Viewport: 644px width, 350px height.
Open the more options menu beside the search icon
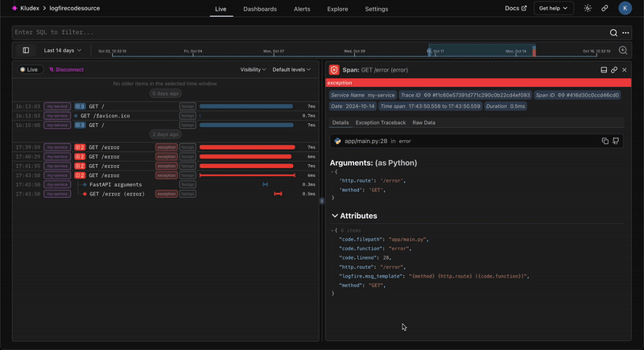625,32
